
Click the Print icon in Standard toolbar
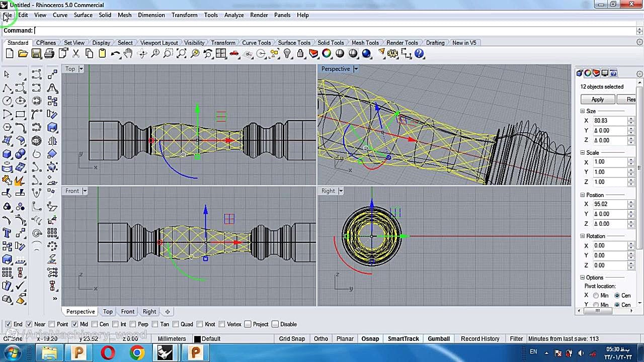49,54
